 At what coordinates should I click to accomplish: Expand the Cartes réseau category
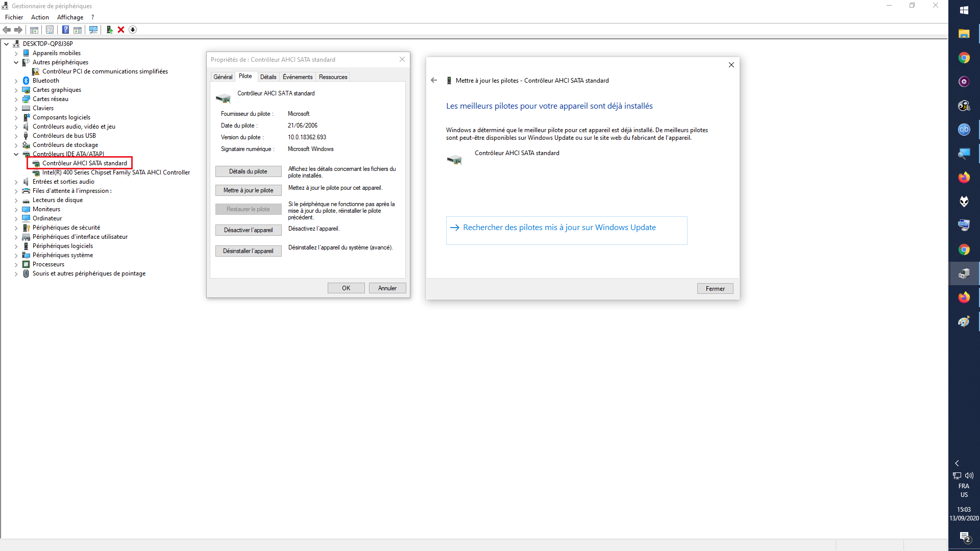pos(16,99)
